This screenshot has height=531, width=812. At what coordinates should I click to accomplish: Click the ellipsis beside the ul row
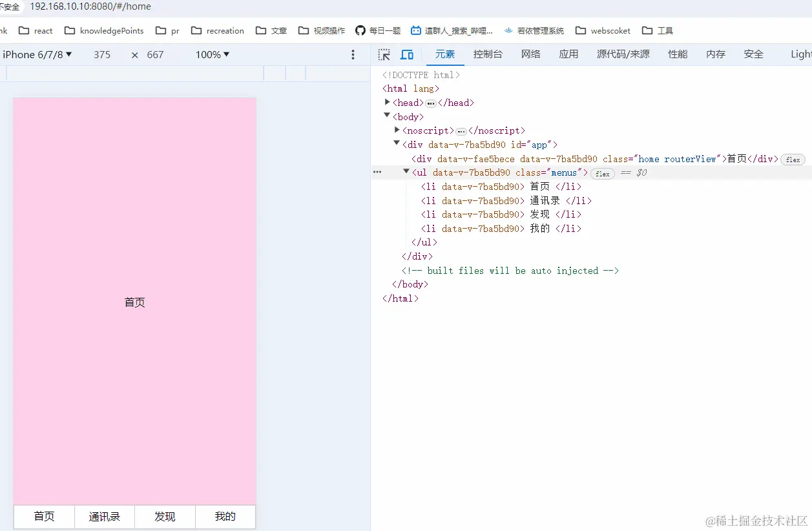click(x=378, y=172)
